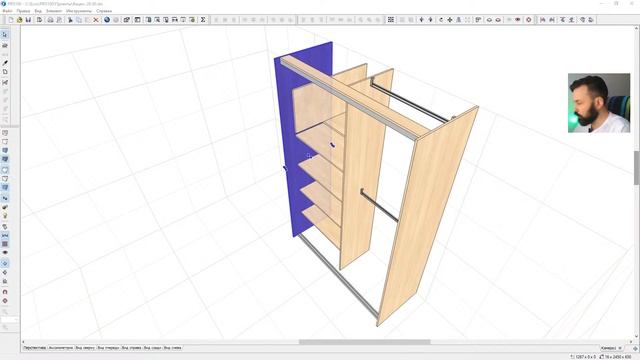Click the red X Delete icon
The width and height of the screenshot is (640, 360).
coord(96,20)
